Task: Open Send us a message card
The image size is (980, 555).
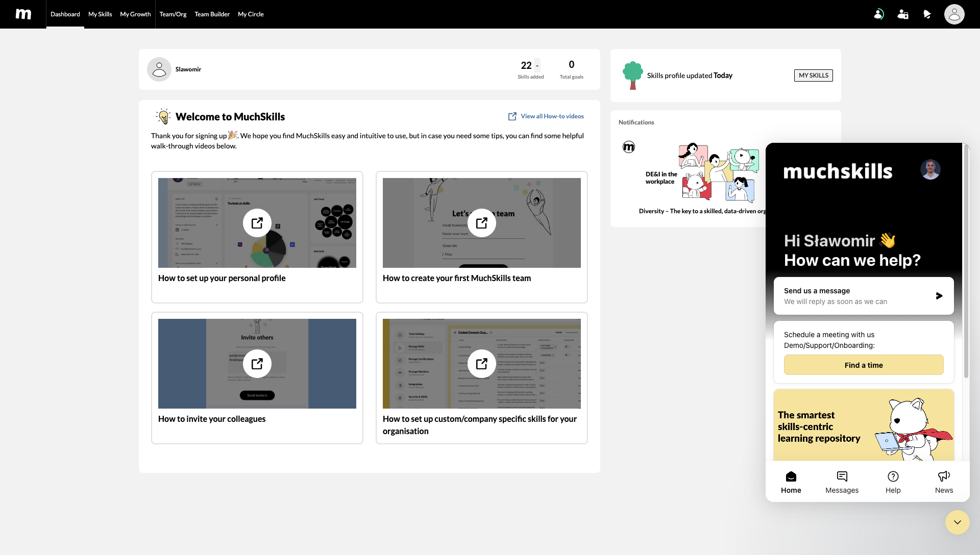Action: (x=863, y=296)
